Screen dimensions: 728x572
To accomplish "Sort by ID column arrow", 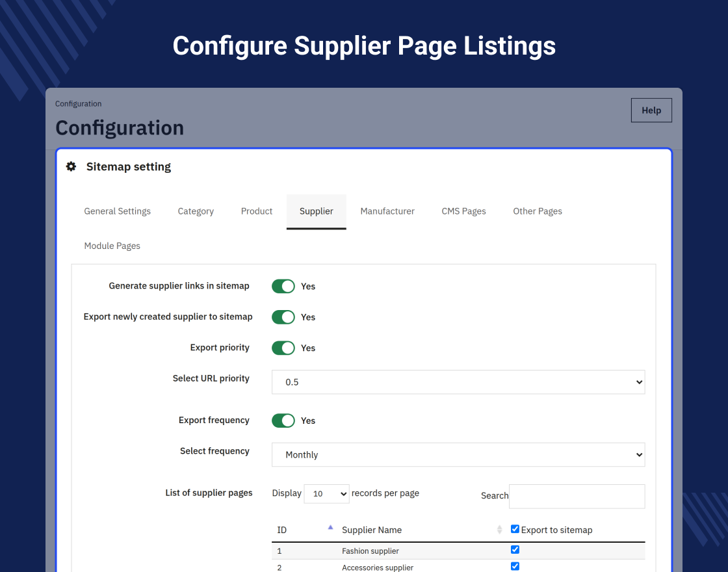I will (330, 527).
